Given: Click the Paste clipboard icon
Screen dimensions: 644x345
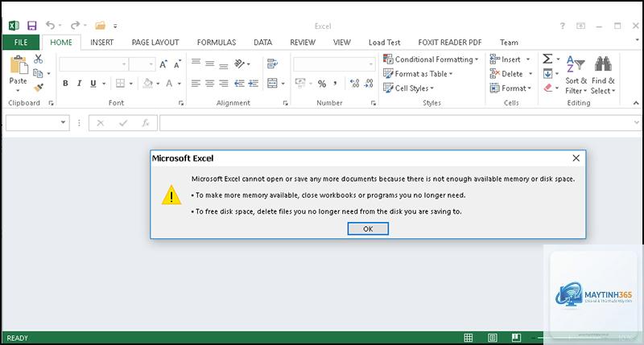Looking at the screenshot, I should [19, 66].
